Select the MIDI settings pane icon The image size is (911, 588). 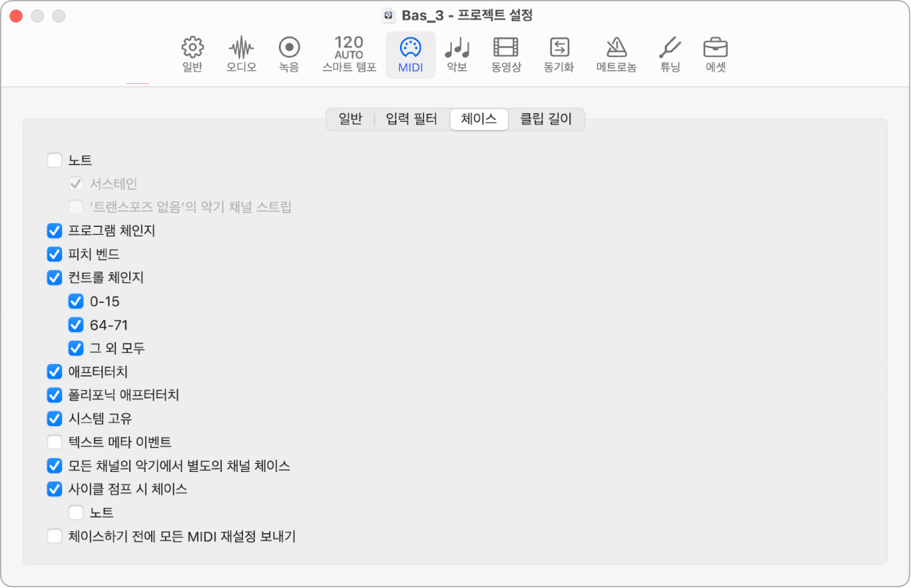click(410, 55)
